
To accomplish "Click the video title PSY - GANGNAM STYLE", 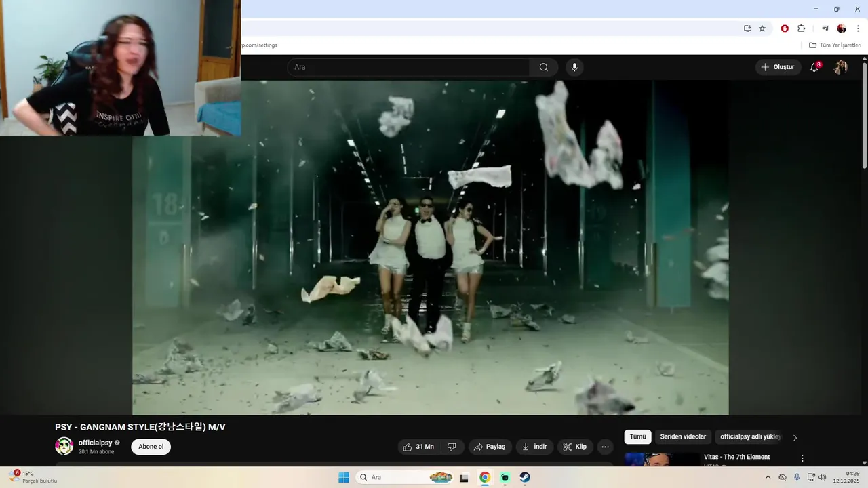I will (x=140, y=427).
